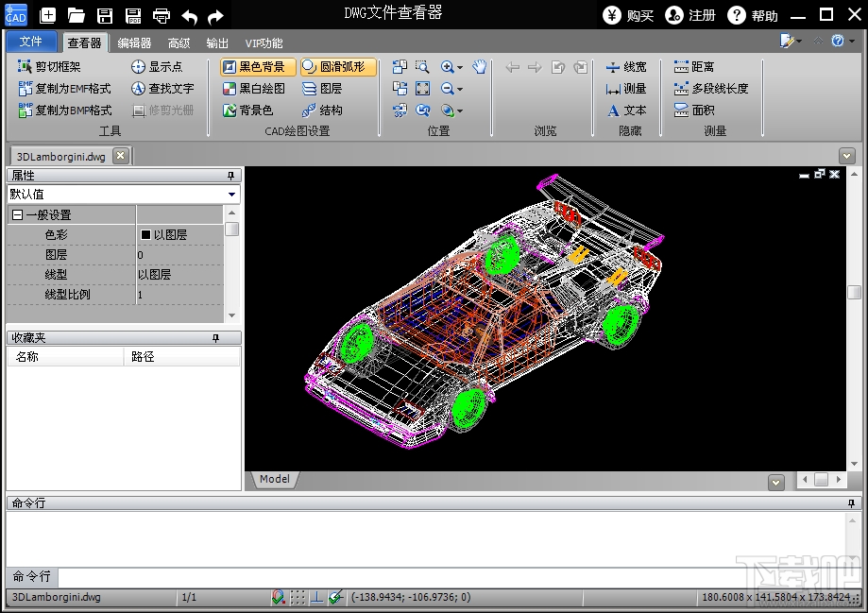Save as PDF with the PDF floppy icon
This screenshot has height=613, width=868.
(133, 15)
